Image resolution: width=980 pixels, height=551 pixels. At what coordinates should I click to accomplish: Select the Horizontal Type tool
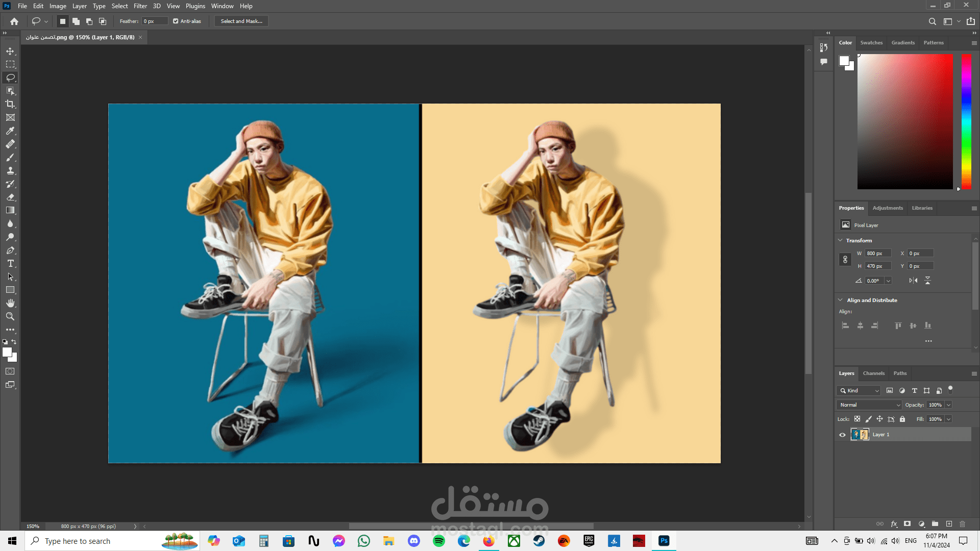click(10, 264)
